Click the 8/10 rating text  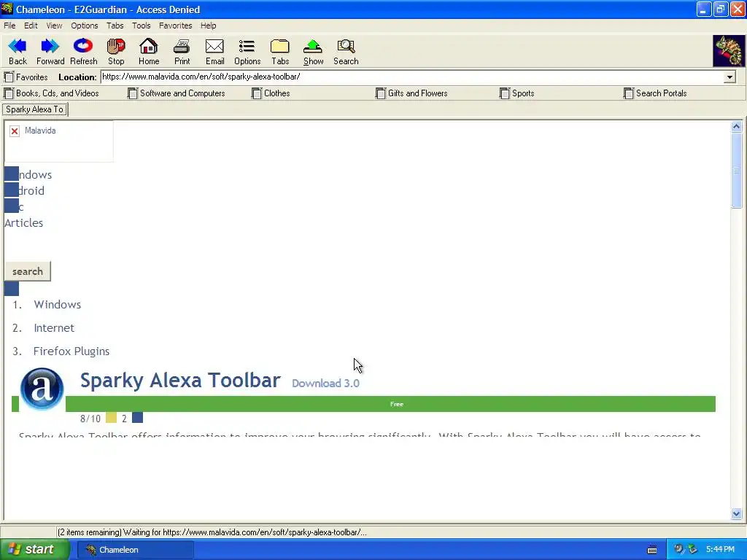pyautogui.click(x=90, y=419)
